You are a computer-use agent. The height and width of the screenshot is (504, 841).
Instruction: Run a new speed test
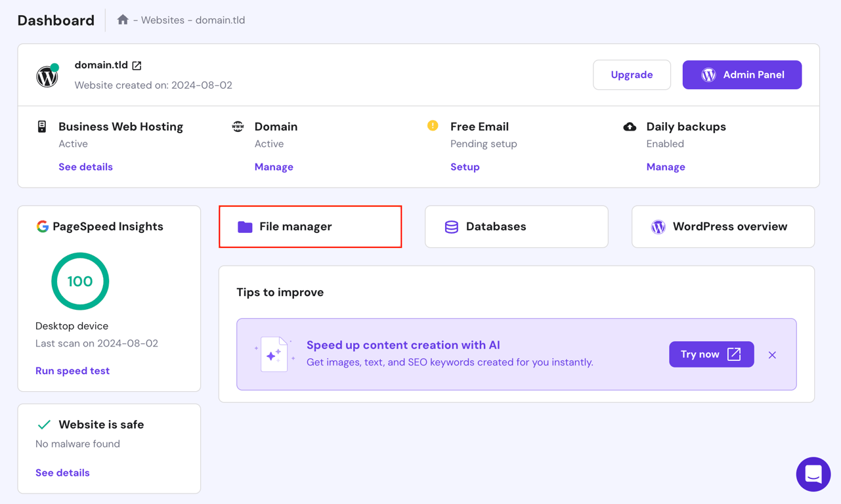[72, 370]
